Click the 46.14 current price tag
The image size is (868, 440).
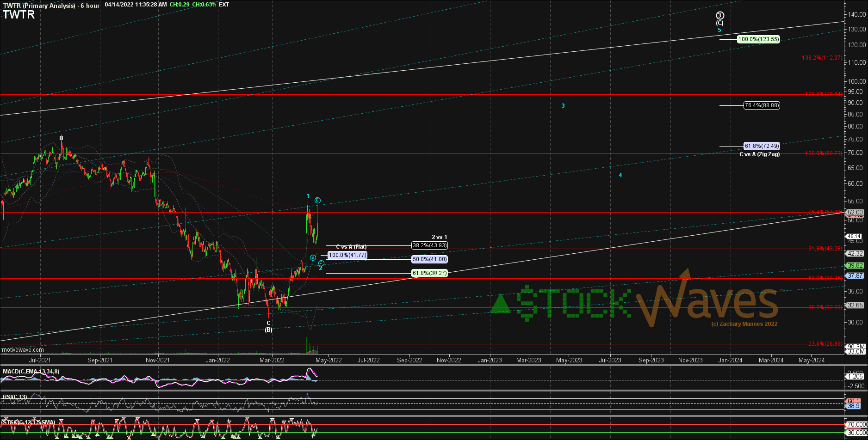pos(855,236)
